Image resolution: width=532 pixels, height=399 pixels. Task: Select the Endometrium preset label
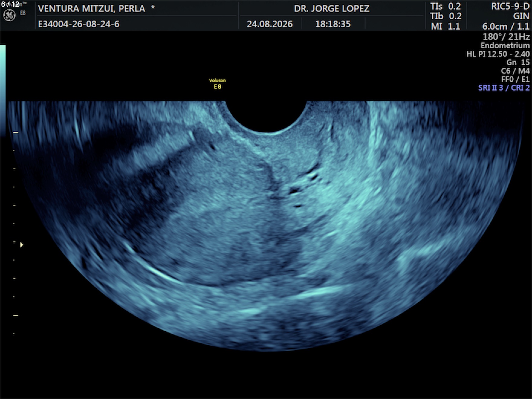(x=505, y=45)
